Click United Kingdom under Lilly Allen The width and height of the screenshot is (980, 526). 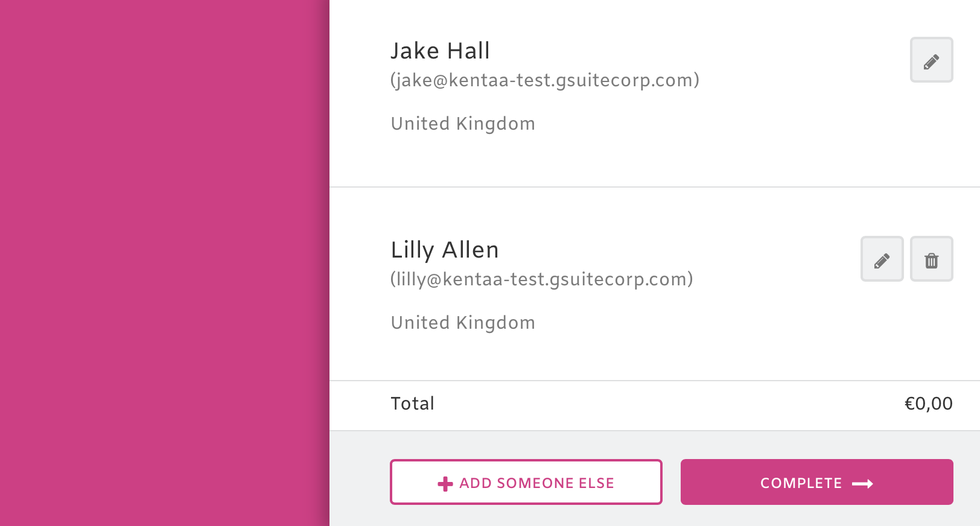coord(463,323)
